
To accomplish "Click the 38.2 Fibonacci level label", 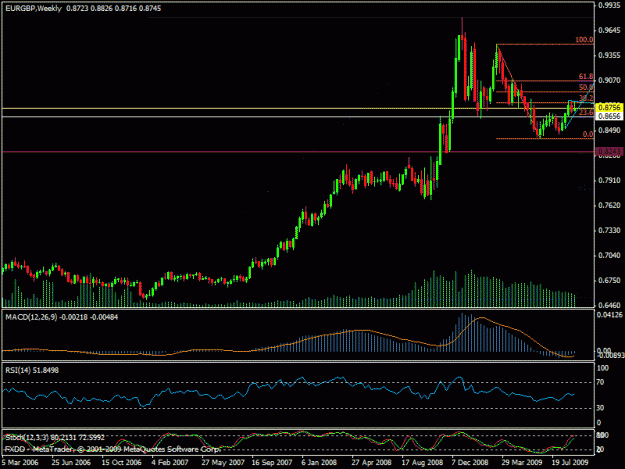I will tap(586, 98).
